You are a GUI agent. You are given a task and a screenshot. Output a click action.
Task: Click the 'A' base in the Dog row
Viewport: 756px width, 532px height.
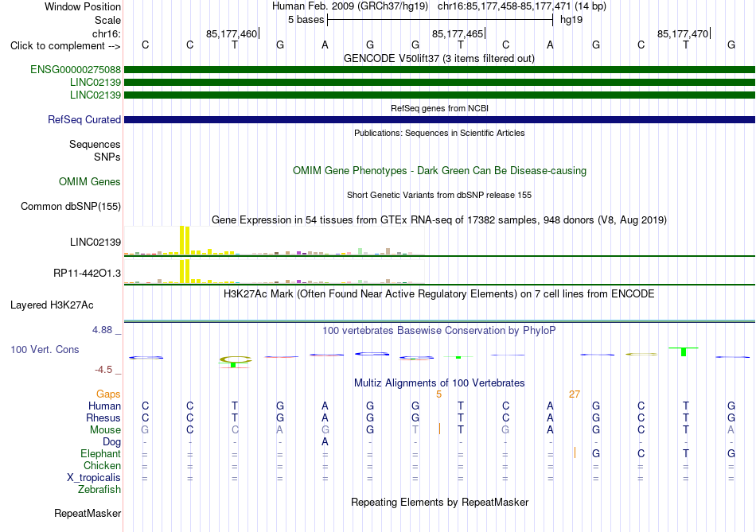click(x=325, y=441)
